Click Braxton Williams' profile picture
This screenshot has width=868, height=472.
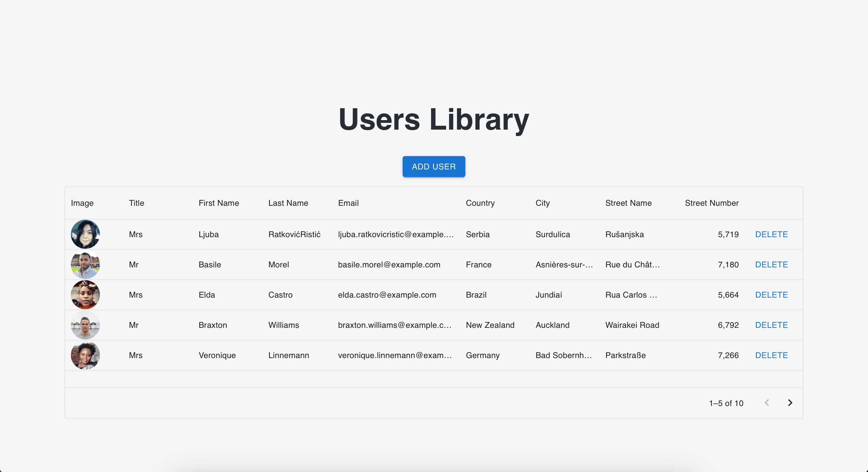tap(85, 325)
